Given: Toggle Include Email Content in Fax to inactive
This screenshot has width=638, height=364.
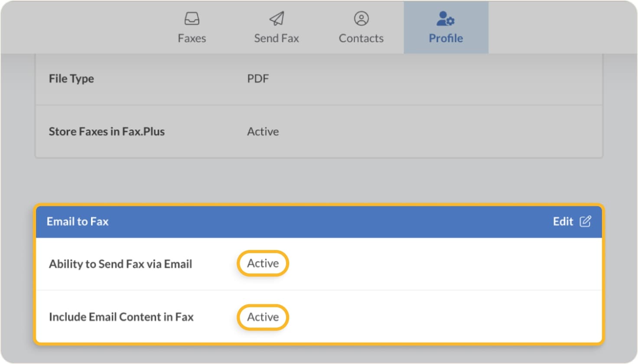Looking at the screenshot, I should (262, 317).
